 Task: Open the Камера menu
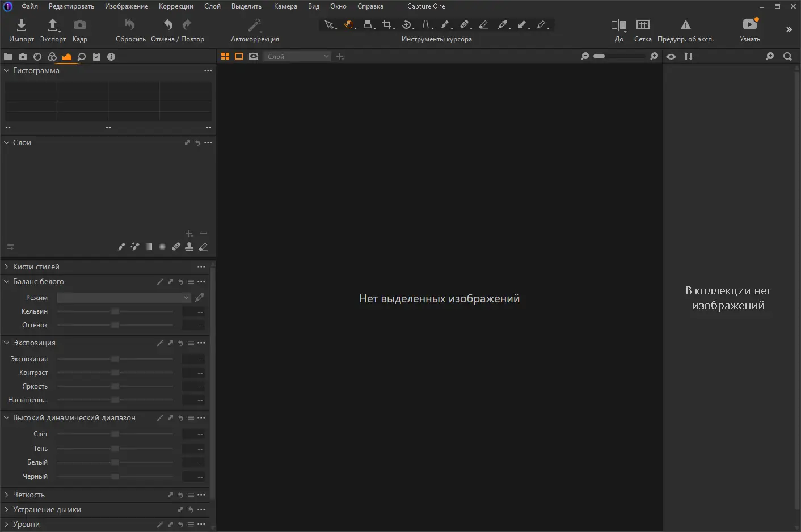[285, 6]
